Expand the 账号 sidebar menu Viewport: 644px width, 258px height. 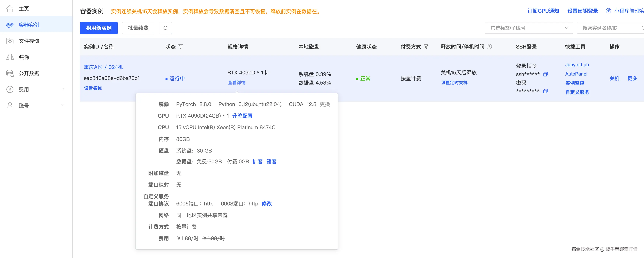63,105
